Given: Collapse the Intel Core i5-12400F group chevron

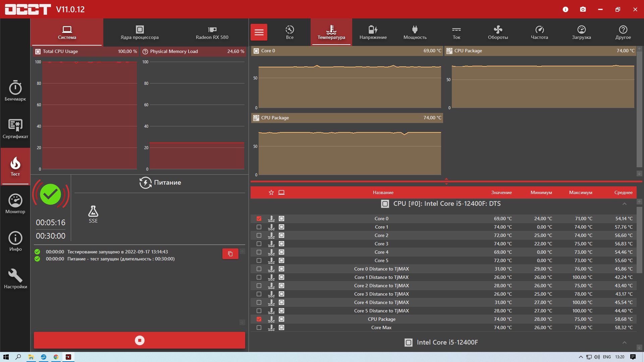Looking at the screenshot, I should click(x=624, y=342).
